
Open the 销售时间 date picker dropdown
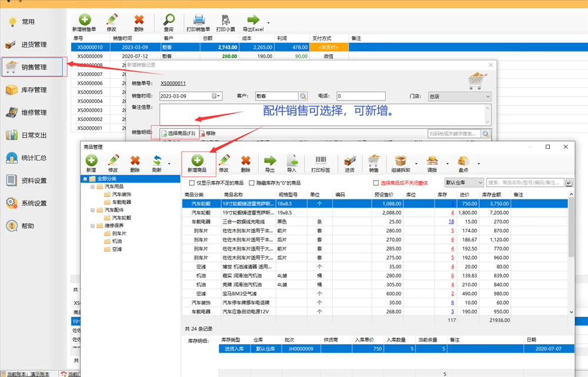[216, 96]
